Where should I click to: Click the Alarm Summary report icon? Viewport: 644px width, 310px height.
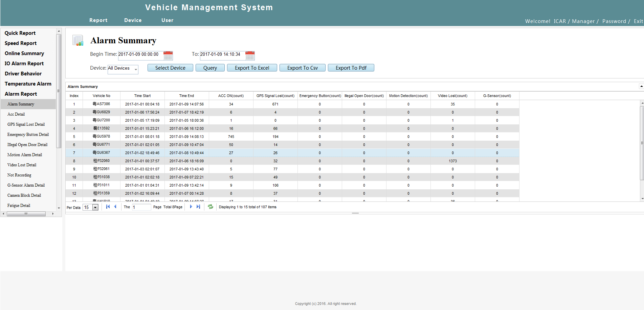78,41
